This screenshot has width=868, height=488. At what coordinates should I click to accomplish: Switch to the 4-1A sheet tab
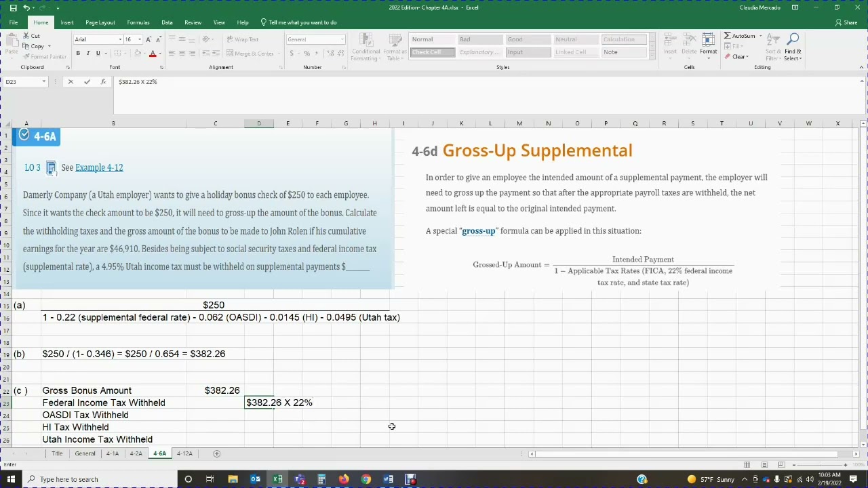(112, 453)
